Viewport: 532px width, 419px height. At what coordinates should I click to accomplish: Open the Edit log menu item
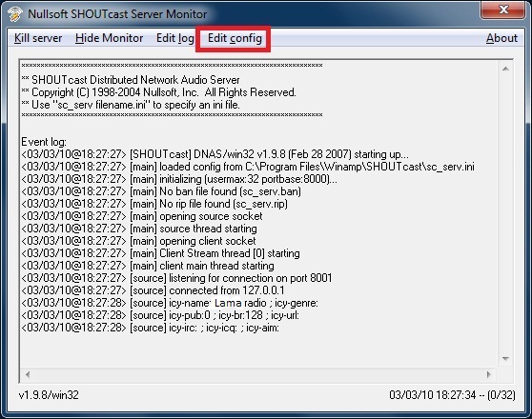175,38
